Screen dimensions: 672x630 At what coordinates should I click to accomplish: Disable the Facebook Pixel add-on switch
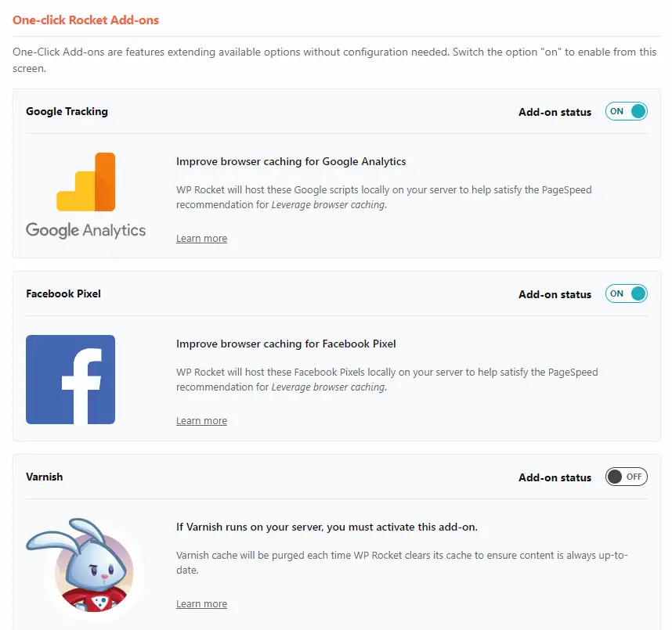coord(626,293)
